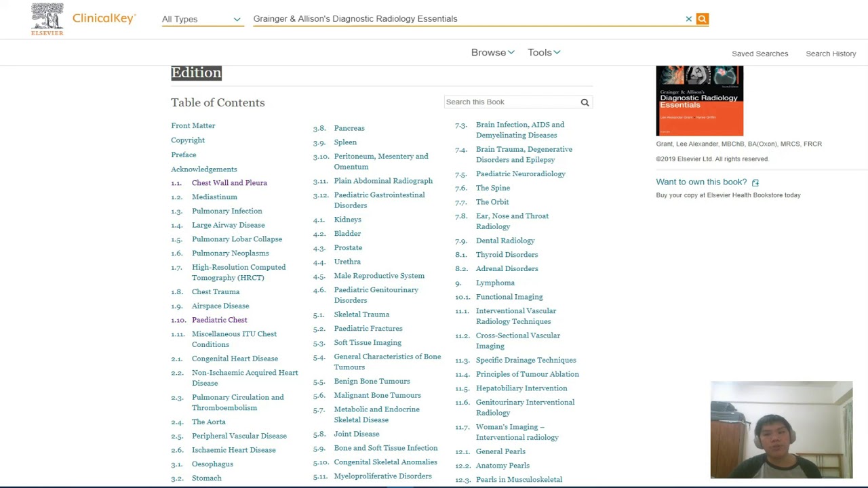868x488 pixels.
Task: Open Brain Infection, AIDS and Demyelinating Diseases
Action: coord(520,130)
